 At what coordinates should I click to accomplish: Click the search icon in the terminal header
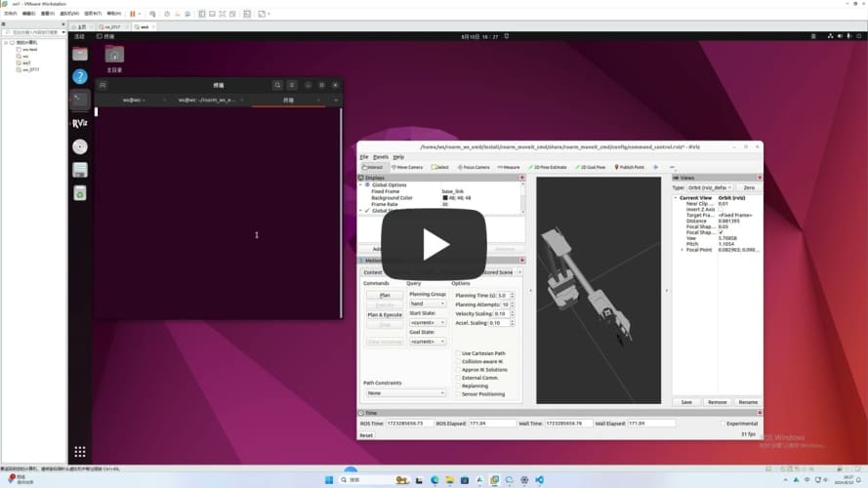[x=277, y=85]
